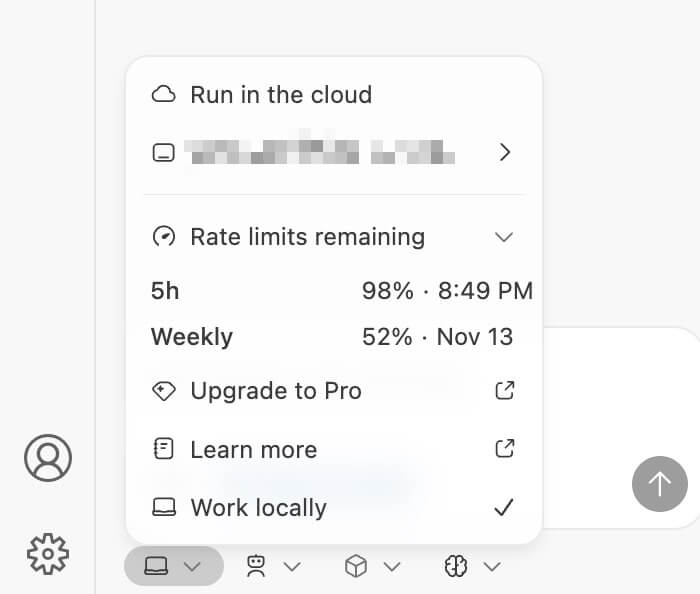Screen dimensions: 700x594
Task: Click Upgrade to Pro link
Action: point(276,391)
